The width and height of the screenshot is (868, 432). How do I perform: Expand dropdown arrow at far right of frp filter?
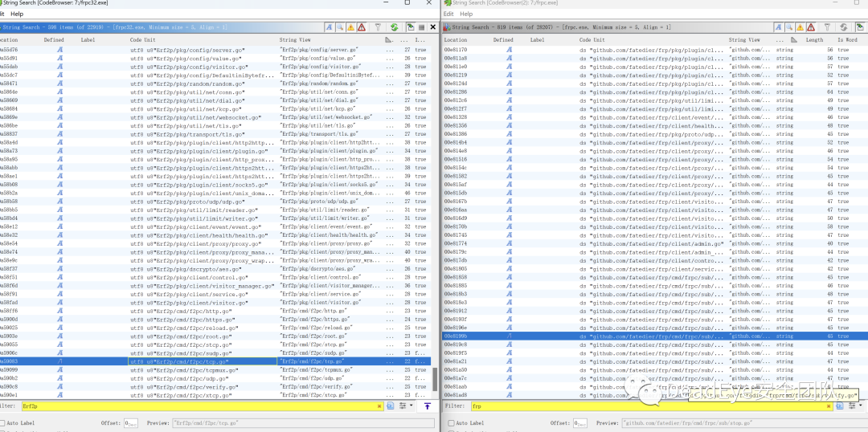pyautogui.click(x=860, y=406)
